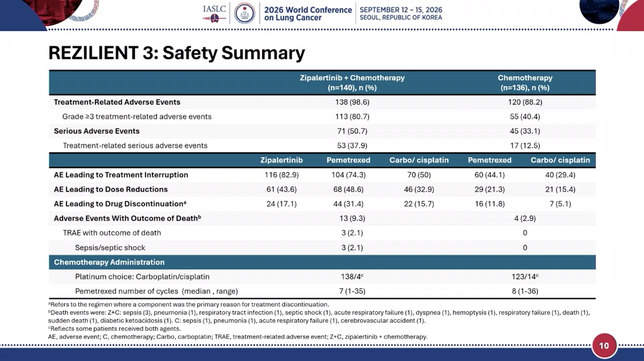Viewport: 644px width, 361px height.
Task: Click the value "138/4"
Action: pos(352,277)
